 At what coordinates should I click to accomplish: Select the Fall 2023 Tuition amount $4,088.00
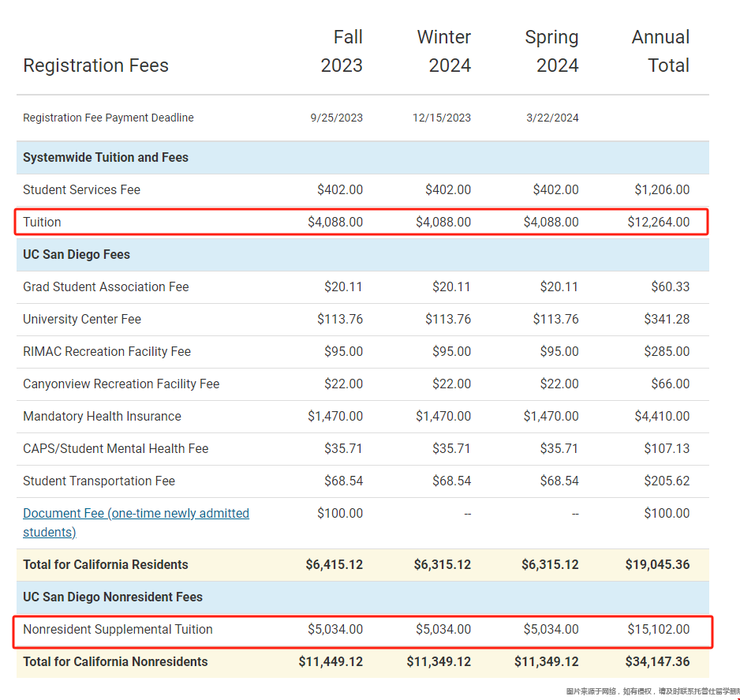(335, 222)
